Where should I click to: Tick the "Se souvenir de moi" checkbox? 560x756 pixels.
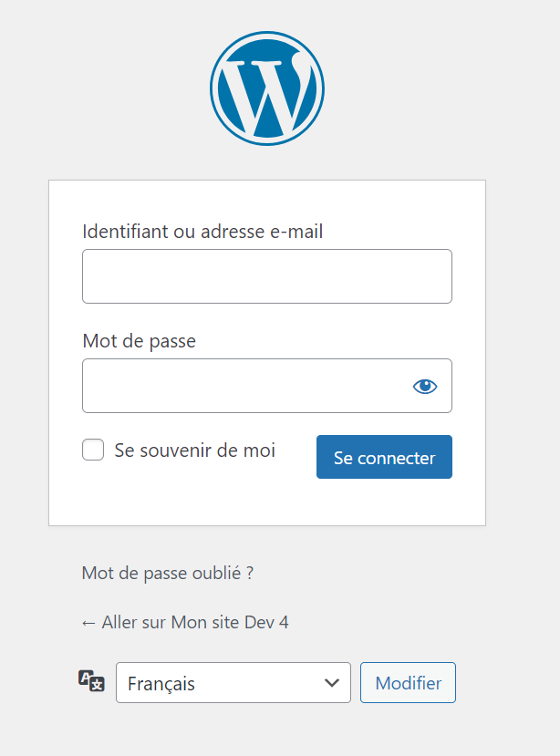[93, 450]
